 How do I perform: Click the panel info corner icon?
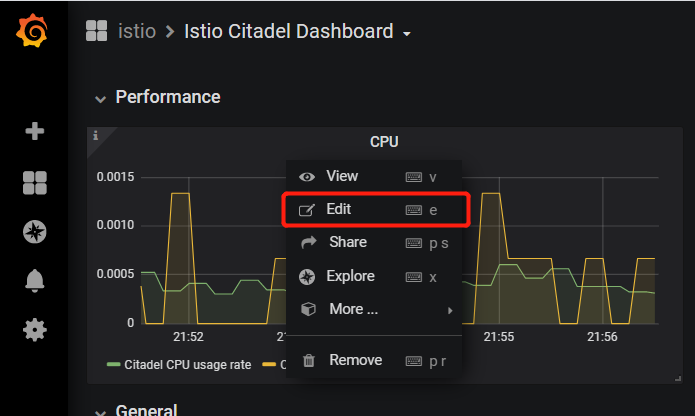96,136
